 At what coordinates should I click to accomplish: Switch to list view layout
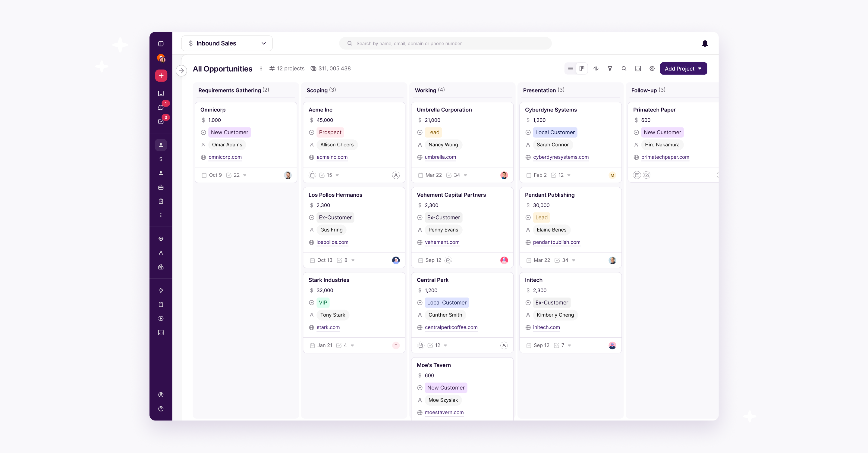click(x=570, y=68)
